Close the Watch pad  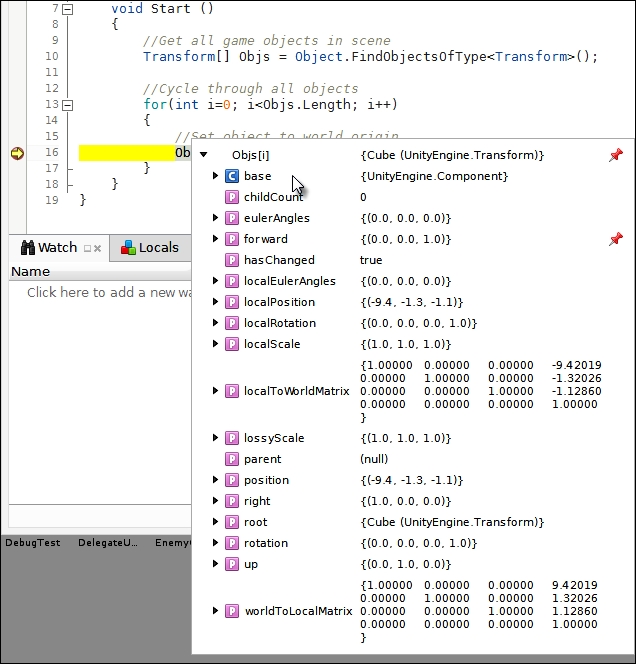point(97,249)
